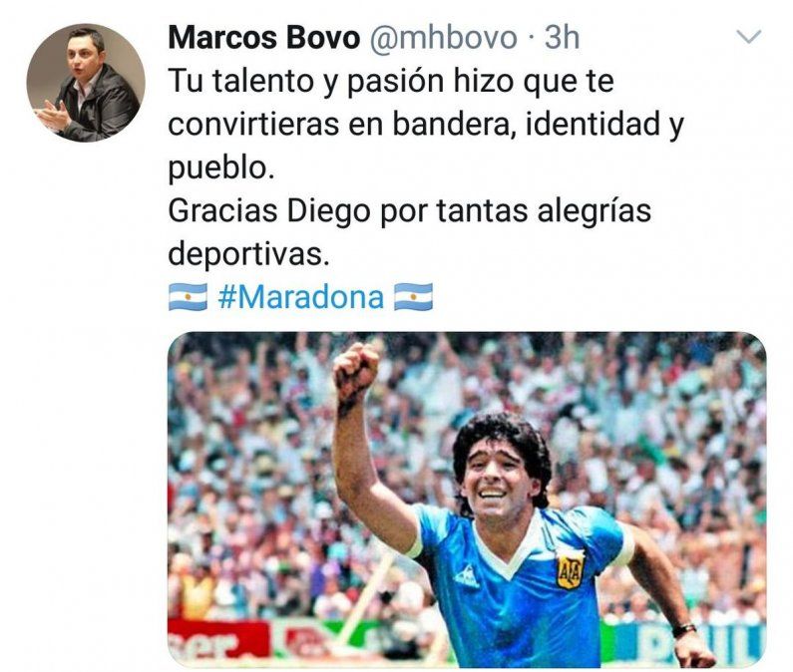Select the line "Gracias Diego por tantas alegrías"
Viewport: 793px width, 672px height.
tap(410, 210)
